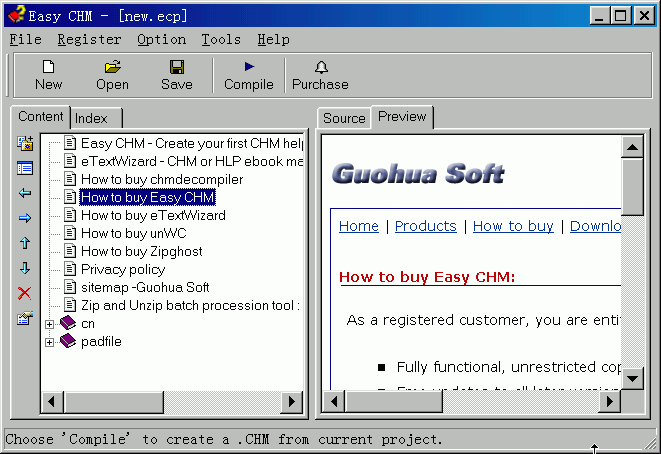Move item up with blue up arrow

(25, 243)
